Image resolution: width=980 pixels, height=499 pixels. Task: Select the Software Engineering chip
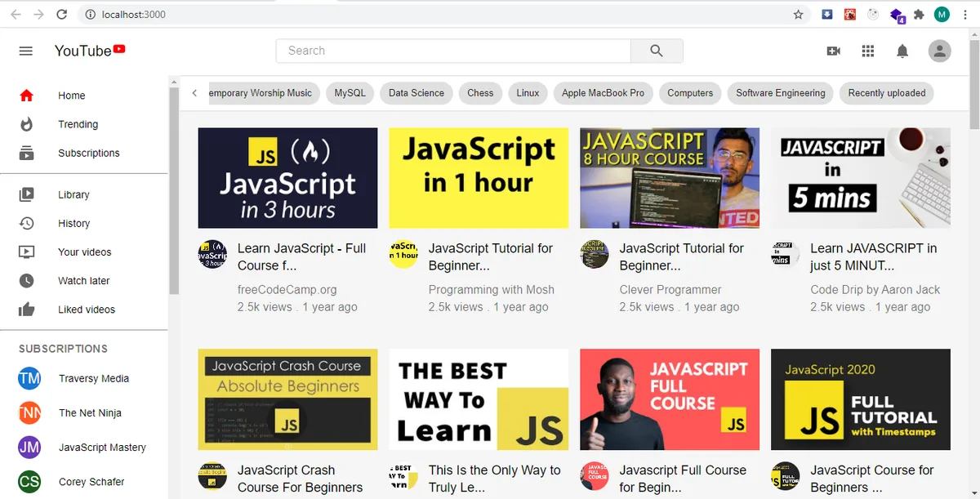click(x=781, y=93)
